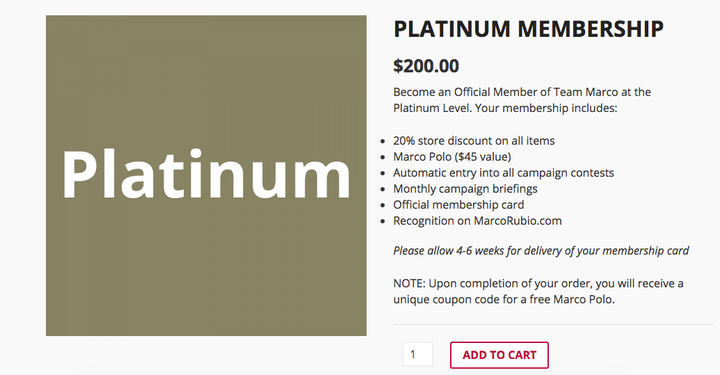This screenshot has height=375, width=720.
Task: Click the ADD TO CART button
Action: coord(499,355)
